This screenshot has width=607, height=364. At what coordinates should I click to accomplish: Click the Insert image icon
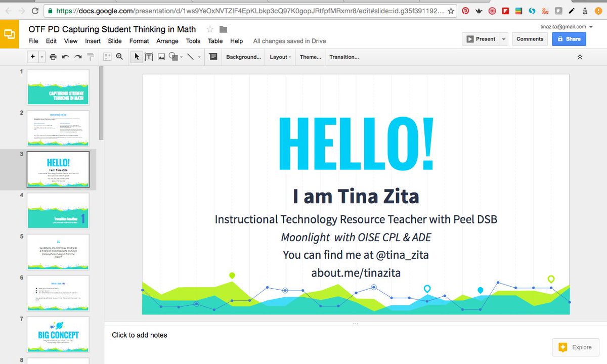tap(161, 57)
